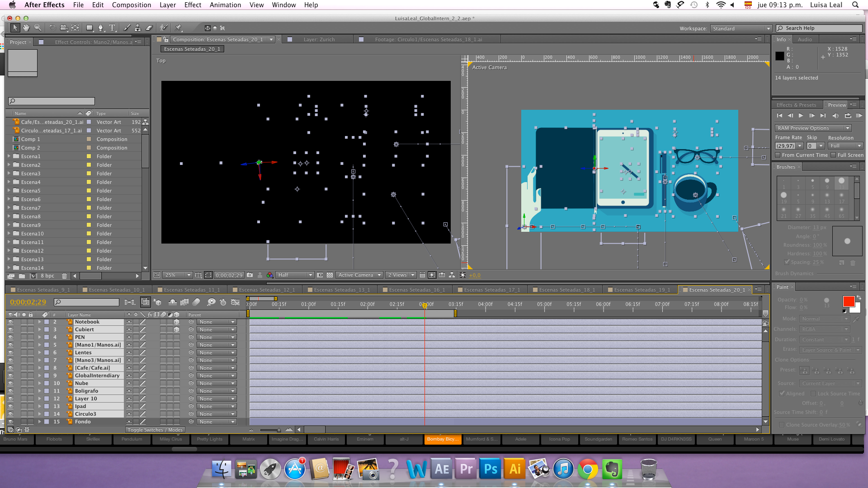Select the Zoom magnifier tool

tap(38, 28)
